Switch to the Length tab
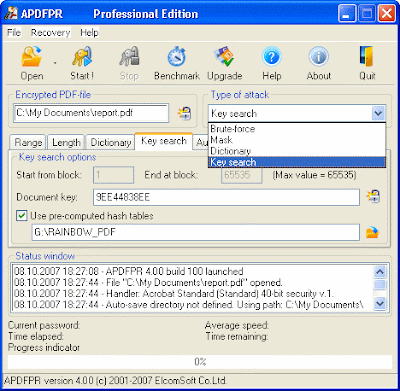This screenshot has height=391, width=400. [66, 143]
